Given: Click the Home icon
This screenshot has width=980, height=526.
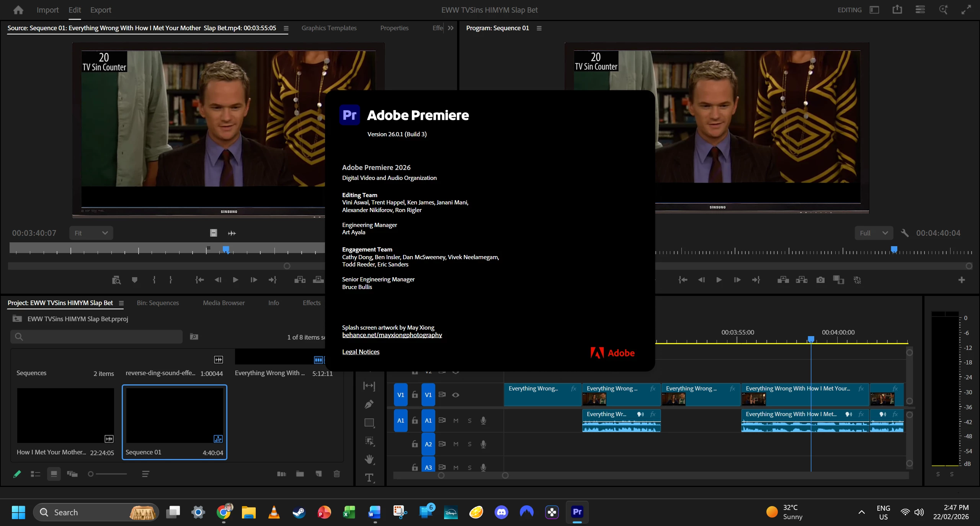Looking at the screenshot, I should [x=18, y=10].
